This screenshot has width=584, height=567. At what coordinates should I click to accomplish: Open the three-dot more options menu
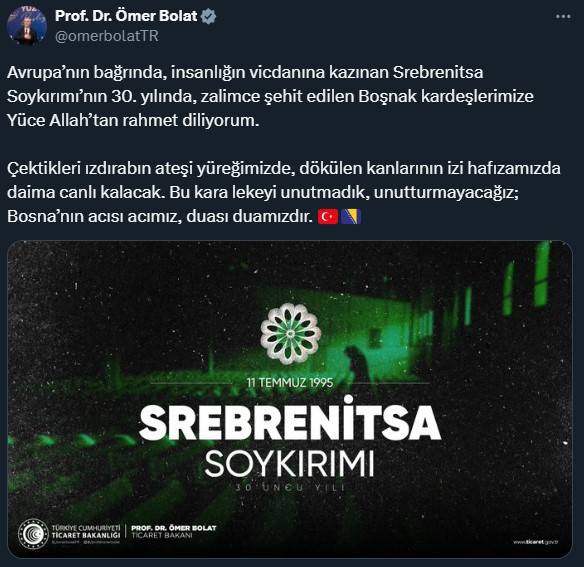563,16
